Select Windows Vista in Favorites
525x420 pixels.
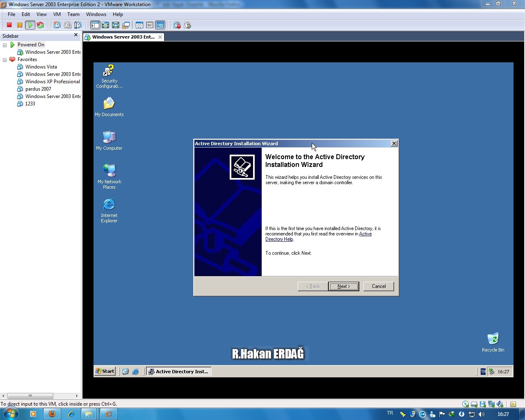pos(37,67)
